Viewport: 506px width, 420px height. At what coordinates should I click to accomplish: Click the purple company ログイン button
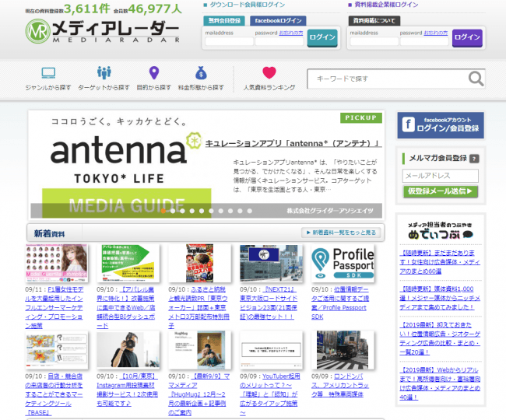click(x=467, y=37)
